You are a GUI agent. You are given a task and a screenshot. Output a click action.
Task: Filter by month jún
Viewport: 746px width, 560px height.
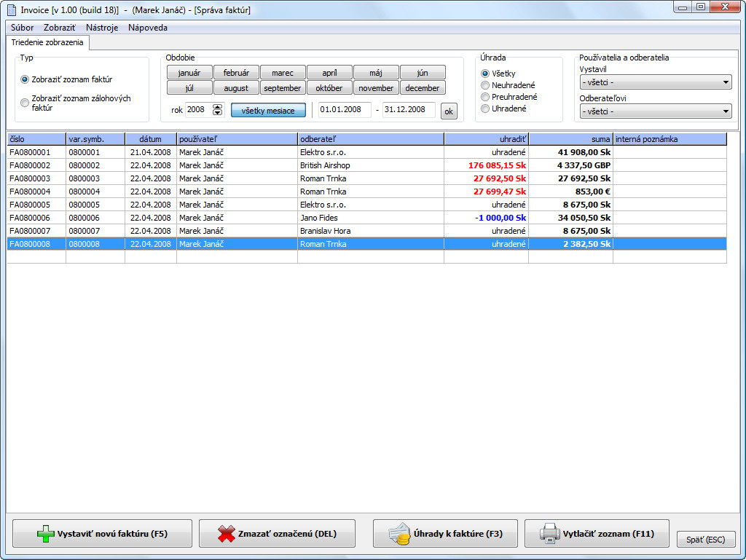click(423, 73)
